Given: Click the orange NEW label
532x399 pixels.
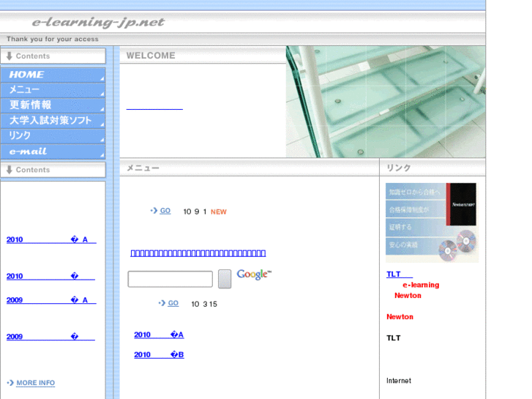Looking at the screenshot, I should click(219, 212).
